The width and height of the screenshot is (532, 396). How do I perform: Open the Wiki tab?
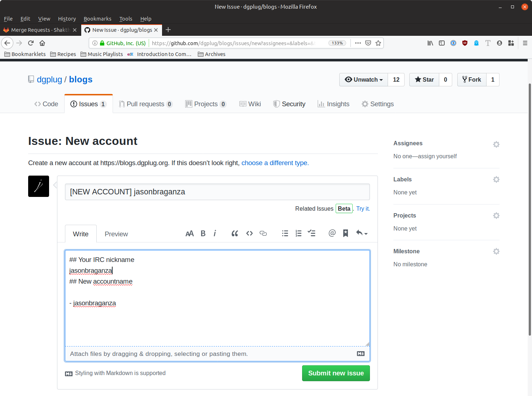[250, 104]
